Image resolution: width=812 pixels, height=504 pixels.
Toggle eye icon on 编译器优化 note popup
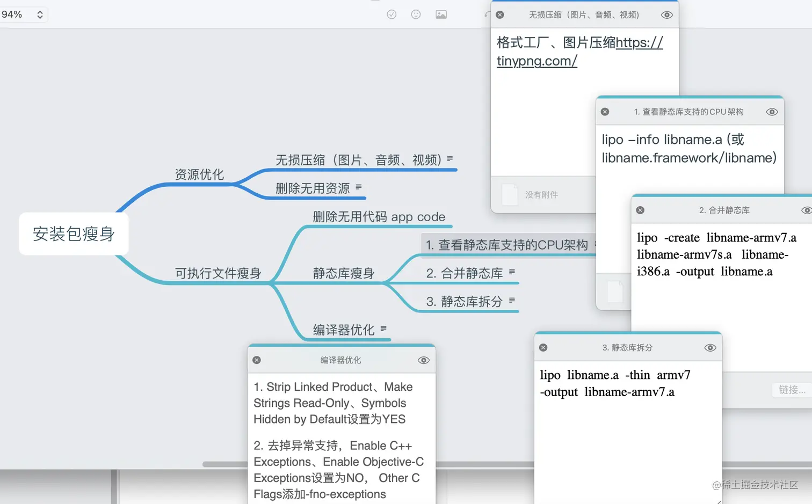tap(424, 360)
